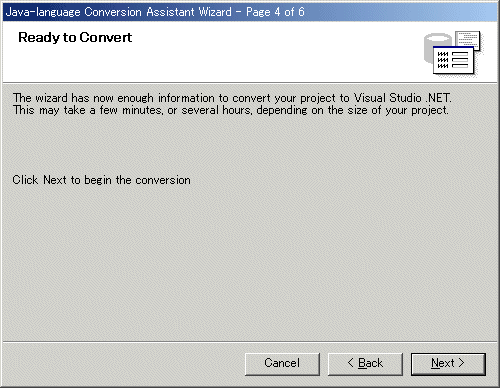
Task: Click the left chevron on Back button
Action: [x=351, y=363]
